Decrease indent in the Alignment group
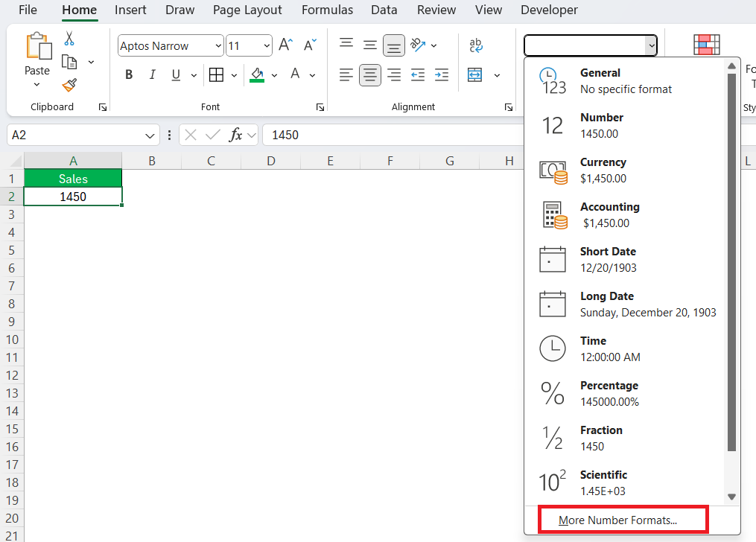 pos(418,74)
